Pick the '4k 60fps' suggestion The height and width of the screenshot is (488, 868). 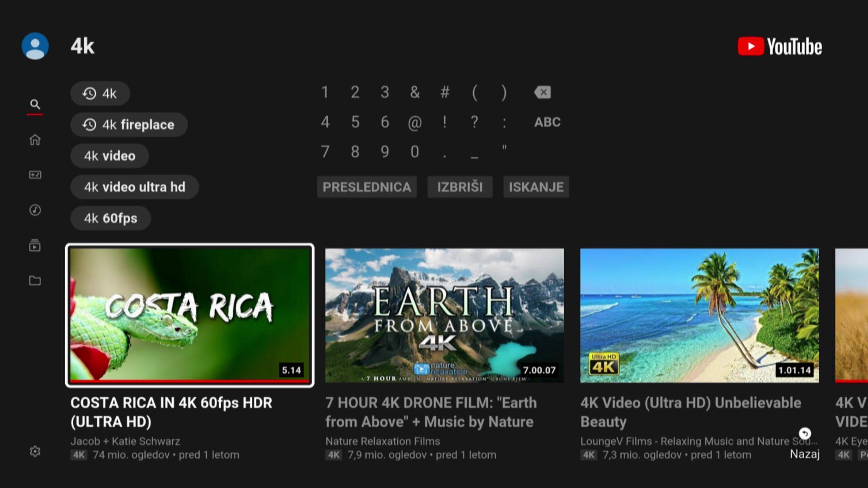[110, 218]
